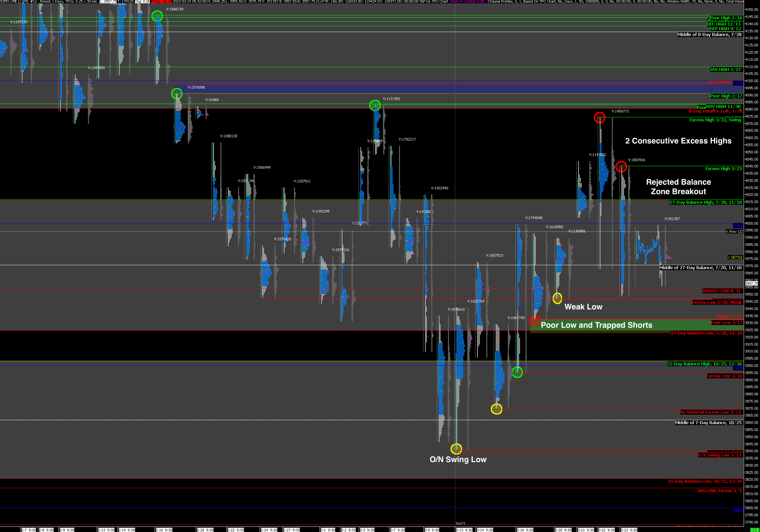The width and height of the screenshot is (760, 532).
Task: Click the blue GAP Down rectangle zone
Action: tap(430, 89)
